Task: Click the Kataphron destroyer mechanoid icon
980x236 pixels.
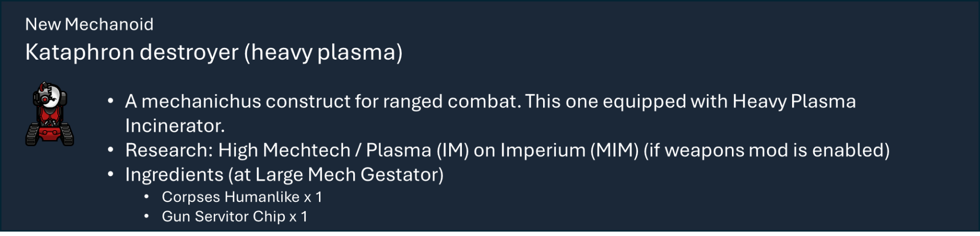Action: click(x=50, y=114)
